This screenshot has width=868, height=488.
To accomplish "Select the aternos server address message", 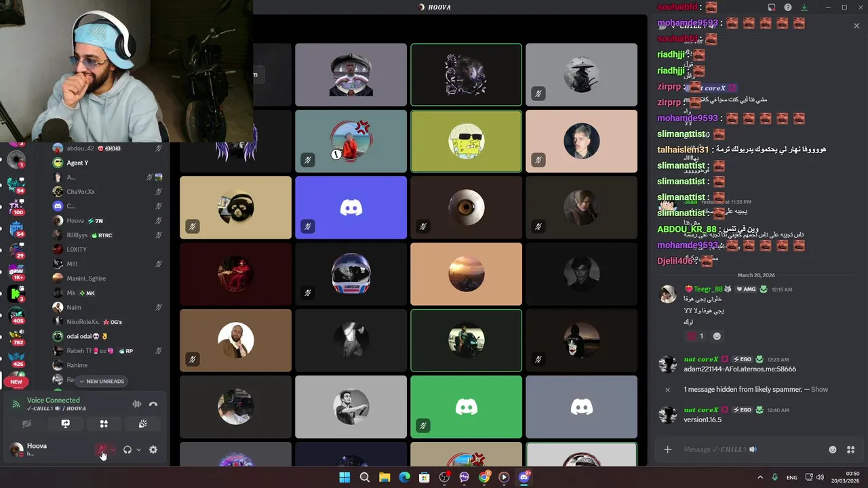I will [x=740, y=369].
